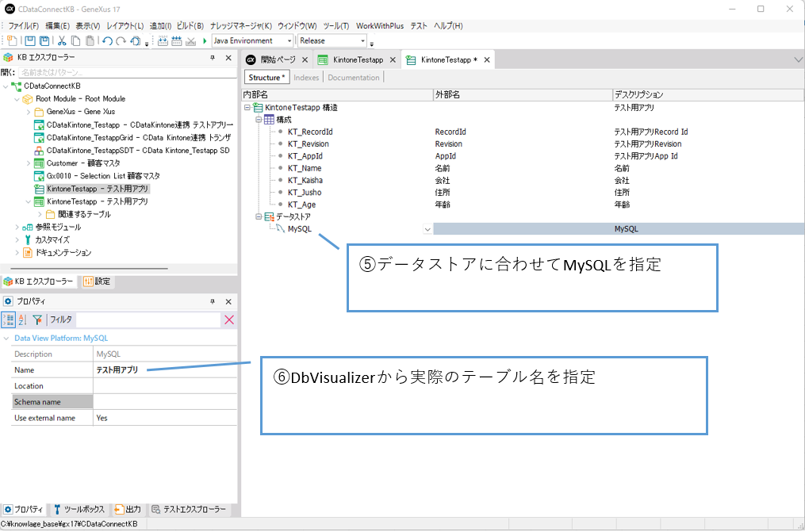Sort properties alphabetically
Viewport: 805px width, 532px height.
pyautogui.click(x=22, y=320)
